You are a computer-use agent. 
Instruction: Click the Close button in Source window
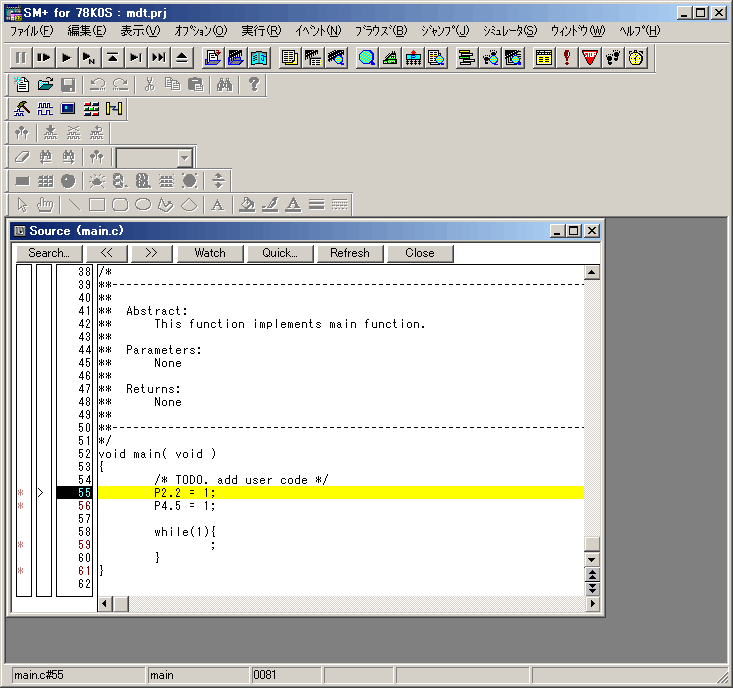pos(420,253)
